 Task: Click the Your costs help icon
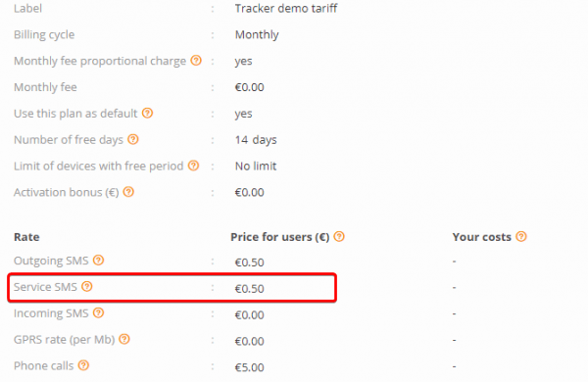521,237
